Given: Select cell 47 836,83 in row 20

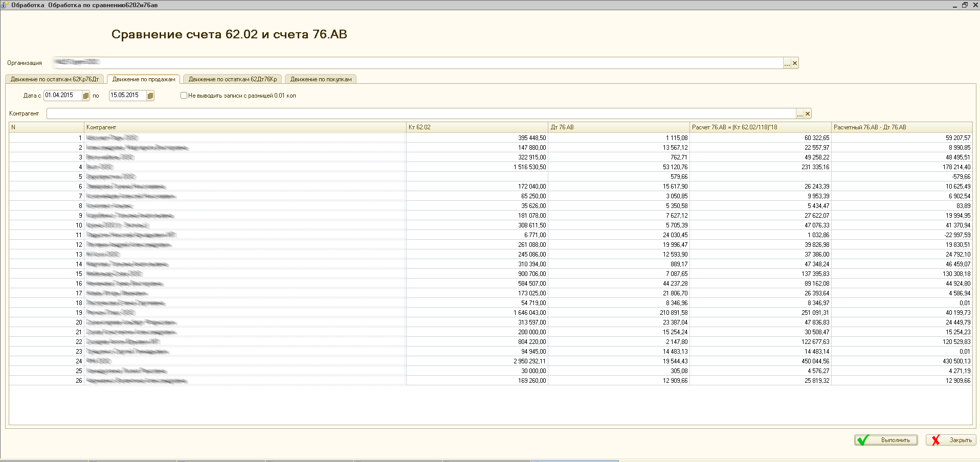Looking at the screenshot, I should (x=761, y=322).
